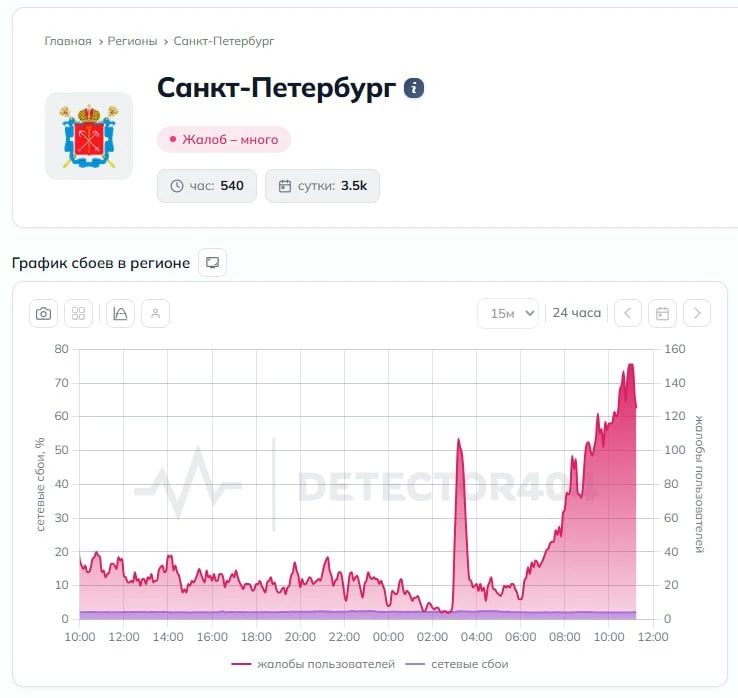Go to previous period arrow
Viewport: 738px width, 698px height.
[x=627, y=313]
